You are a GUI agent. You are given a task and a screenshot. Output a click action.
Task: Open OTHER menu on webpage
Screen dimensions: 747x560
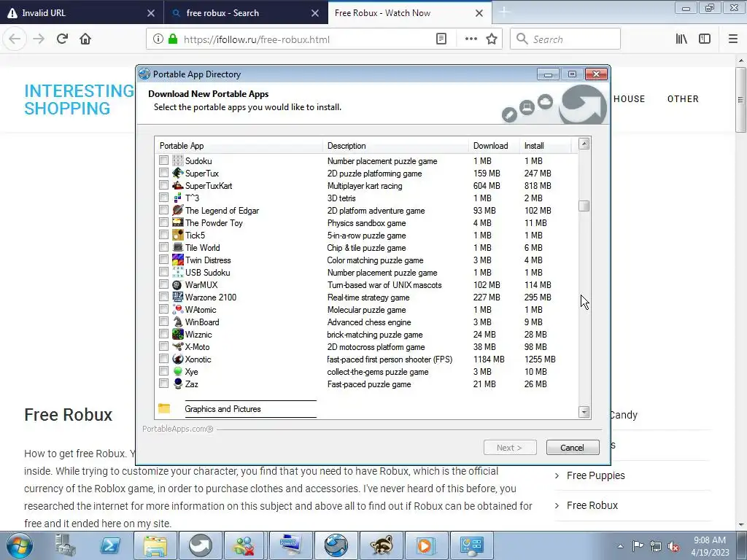pos(683,99)
